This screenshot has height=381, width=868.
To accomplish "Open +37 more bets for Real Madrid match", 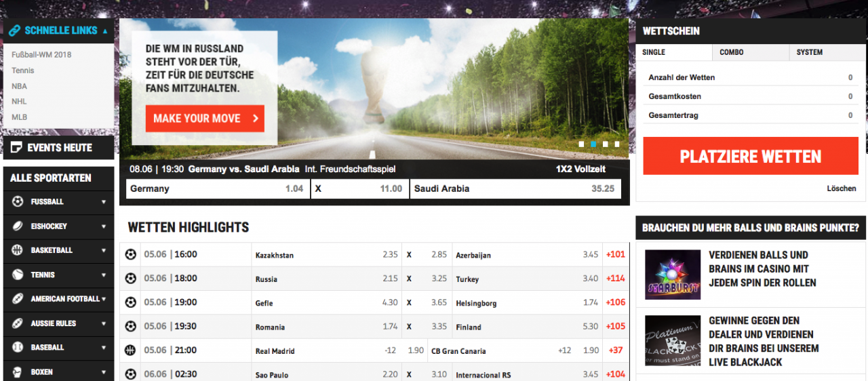I will click(616, 350).
